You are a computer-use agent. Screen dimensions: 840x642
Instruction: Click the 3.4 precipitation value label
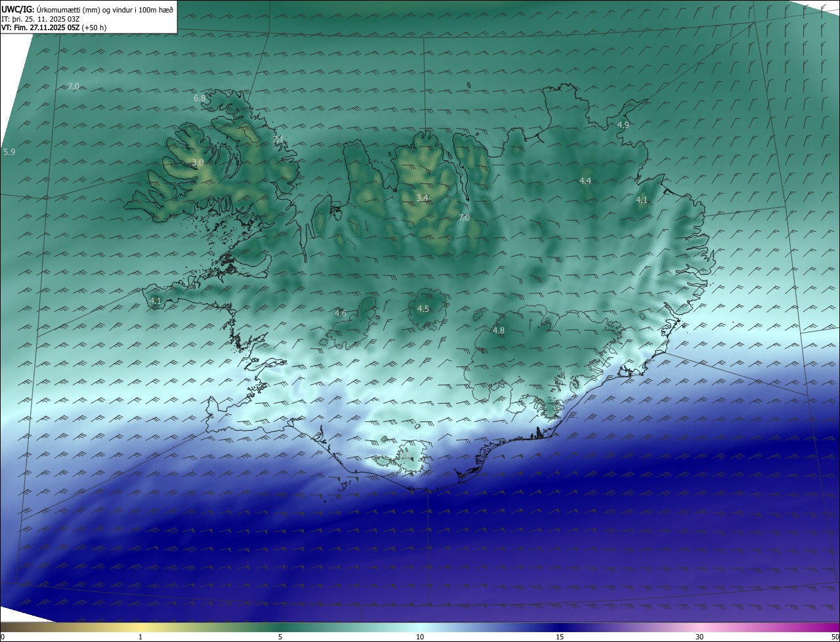pyautogui.click(x=423, y=198)
